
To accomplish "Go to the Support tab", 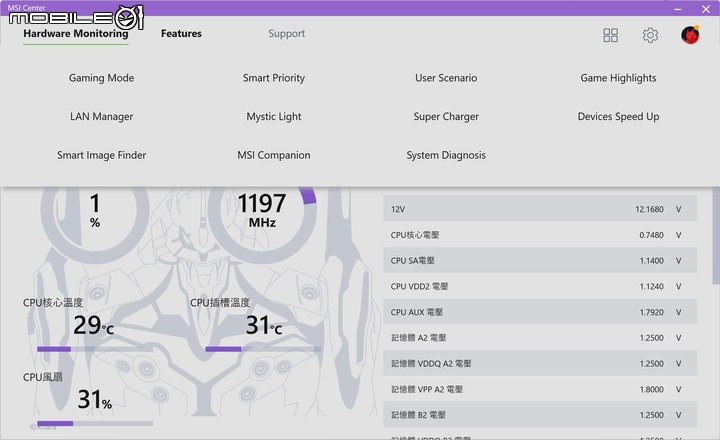I will pos(286,34).
